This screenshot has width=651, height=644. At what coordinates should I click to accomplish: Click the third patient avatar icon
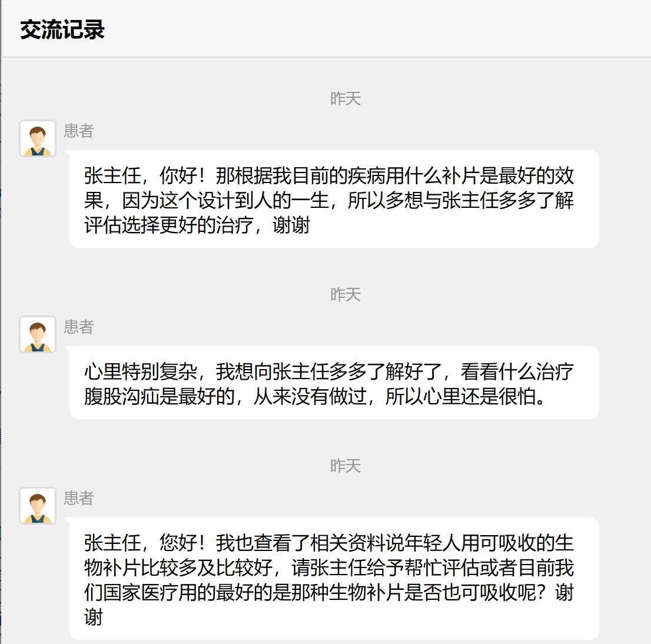click(38, 506)
